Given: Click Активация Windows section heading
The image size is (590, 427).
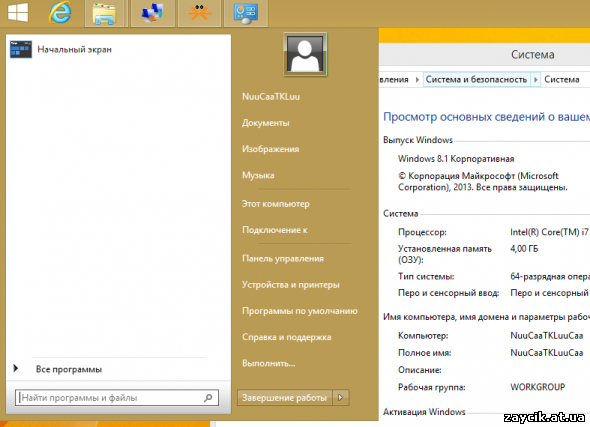Looking at the screenshot, I should click(424, 412).
